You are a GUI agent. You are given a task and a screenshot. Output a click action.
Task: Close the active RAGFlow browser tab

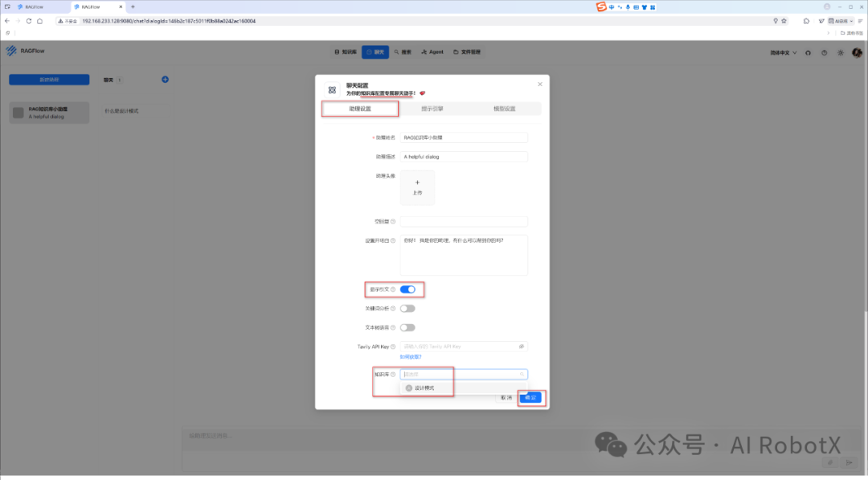point(121,6)
